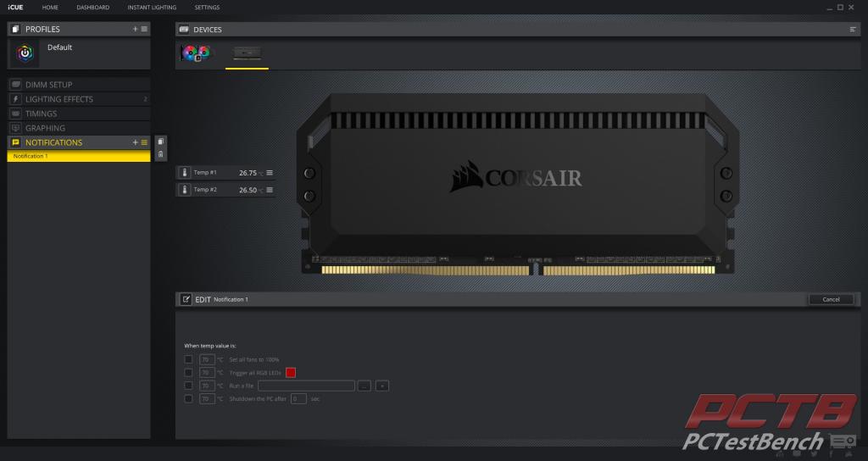The image size is (868, 461).
Task: Click the Corsair memory module image
Action: [x=518, y=184]
